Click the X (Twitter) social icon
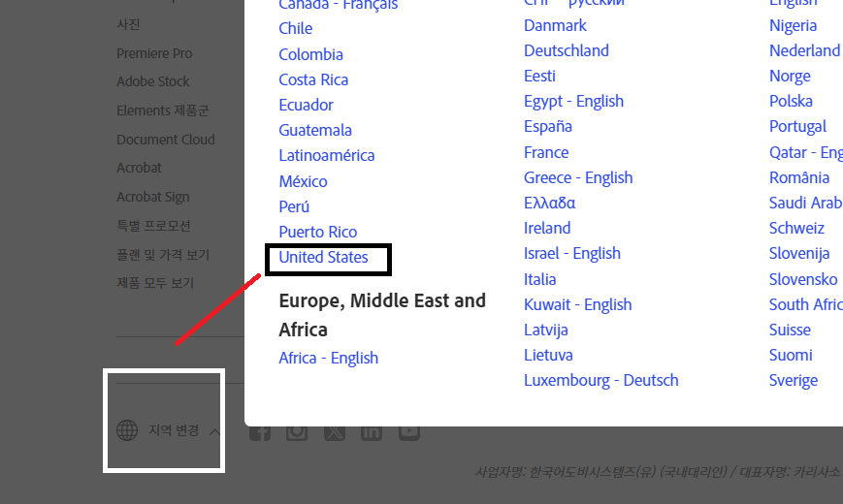843x504 pixels. point(335,432)
